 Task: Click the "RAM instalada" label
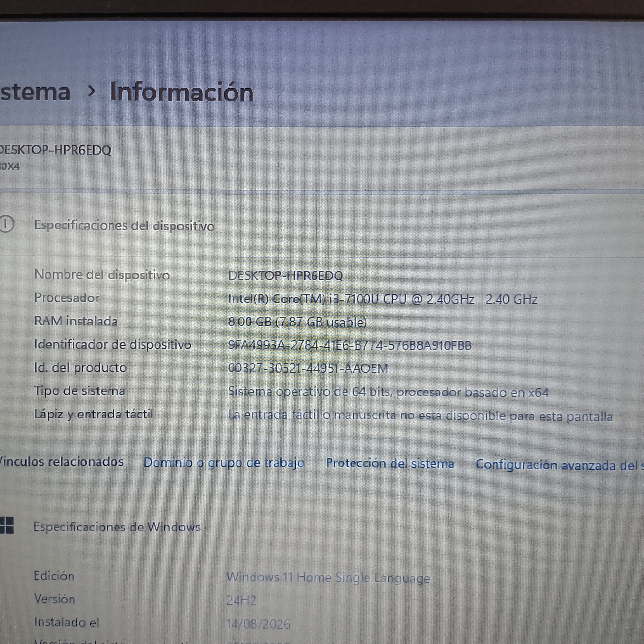pyautogui.click(x=76, y=321)
